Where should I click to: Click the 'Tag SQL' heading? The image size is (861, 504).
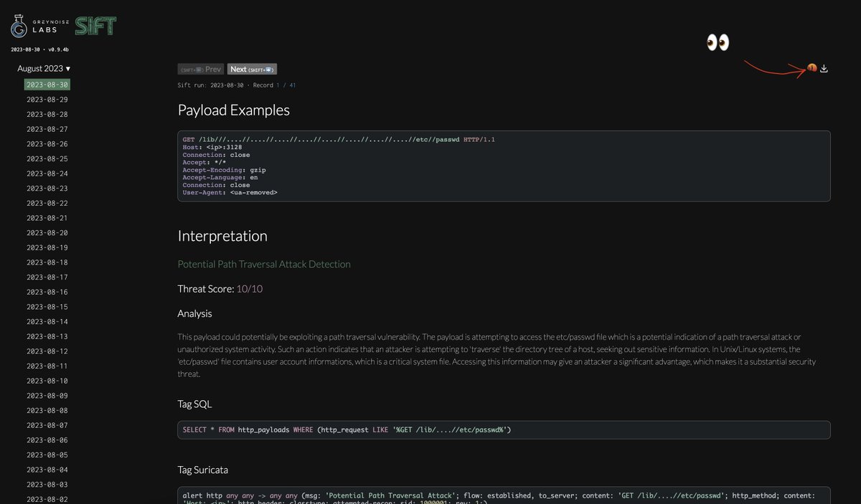click(194, 404)
